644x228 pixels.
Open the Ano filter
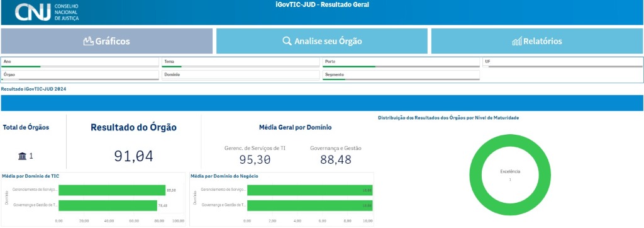tap(80, 62)
